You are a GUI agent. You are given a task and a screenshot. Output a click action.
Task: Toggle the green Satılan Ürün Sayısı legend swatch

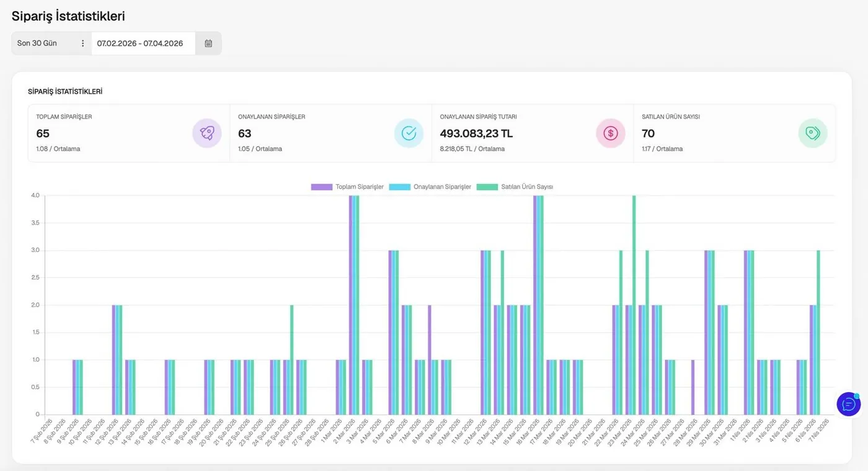487,187
